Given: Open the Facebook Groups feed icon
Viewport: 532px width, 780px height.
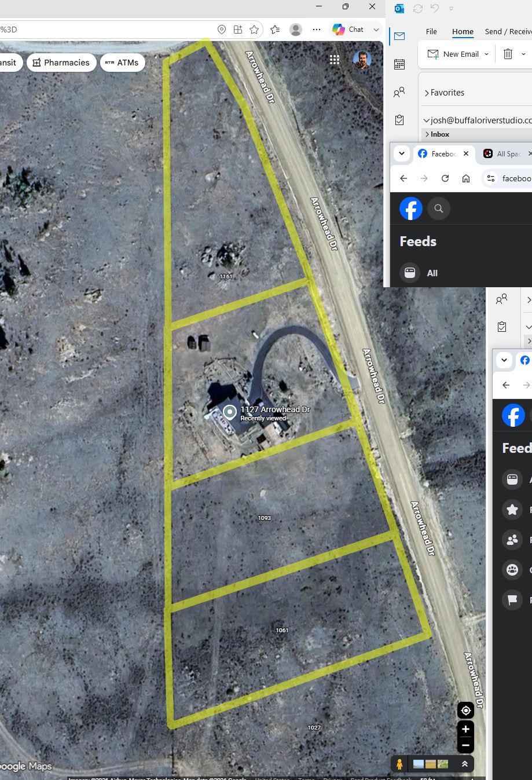Looking at the screenshot, I should click(x=512, y=570).
